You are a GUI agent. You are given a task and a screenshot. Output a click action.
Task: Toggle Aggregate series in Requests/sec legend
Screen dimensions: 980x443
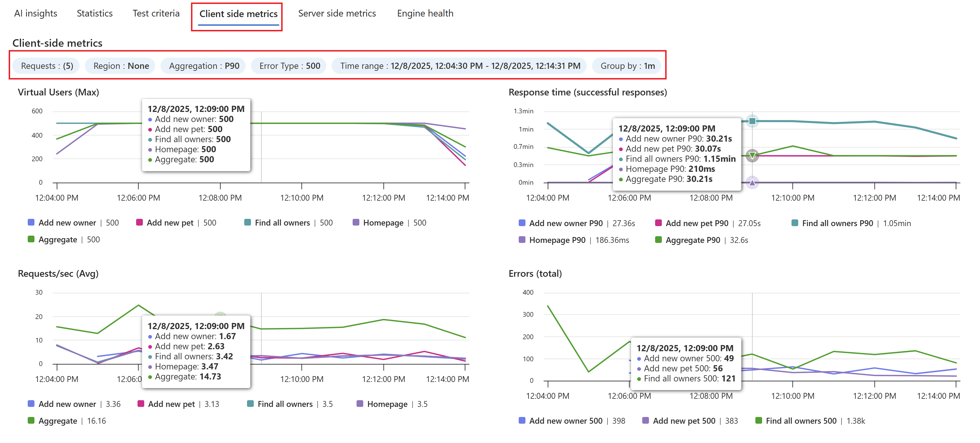[x=57, y=421]
